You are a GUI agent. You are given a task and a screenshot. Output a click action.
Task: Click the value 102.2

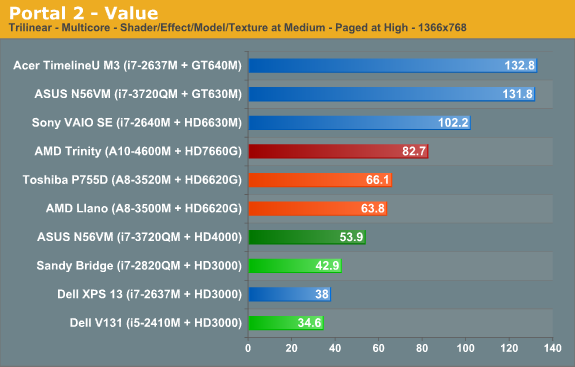click(x=453, y=122)
